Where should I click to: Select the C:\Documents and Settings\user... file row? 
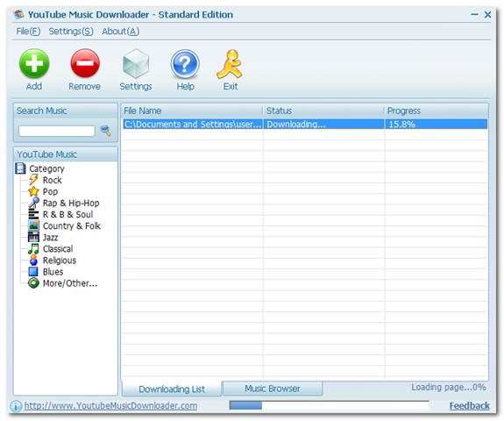pos(305,125)
